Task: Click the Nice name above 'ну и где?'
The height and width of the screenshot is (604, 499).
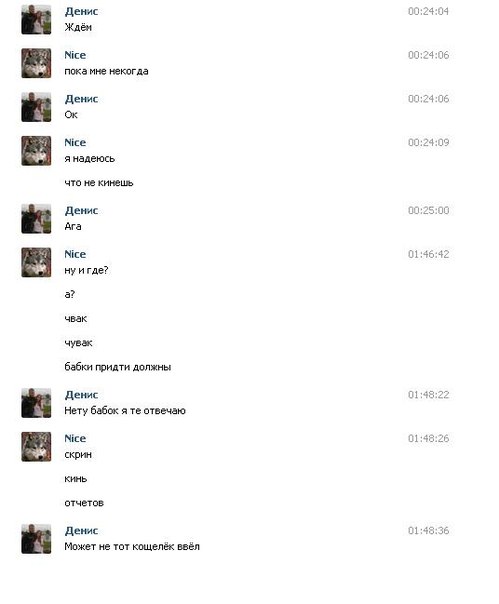Action: (75, 254)
